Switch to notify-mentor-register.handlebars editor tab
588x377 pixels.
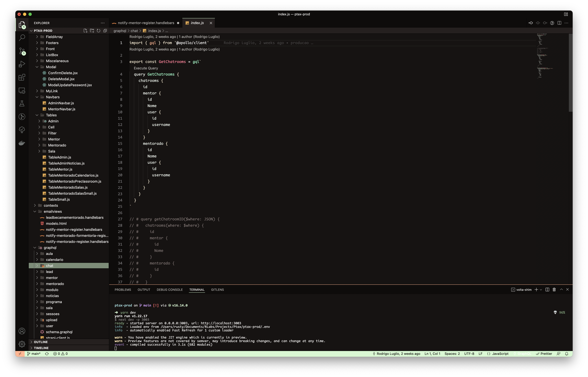(x=146, y=23)
